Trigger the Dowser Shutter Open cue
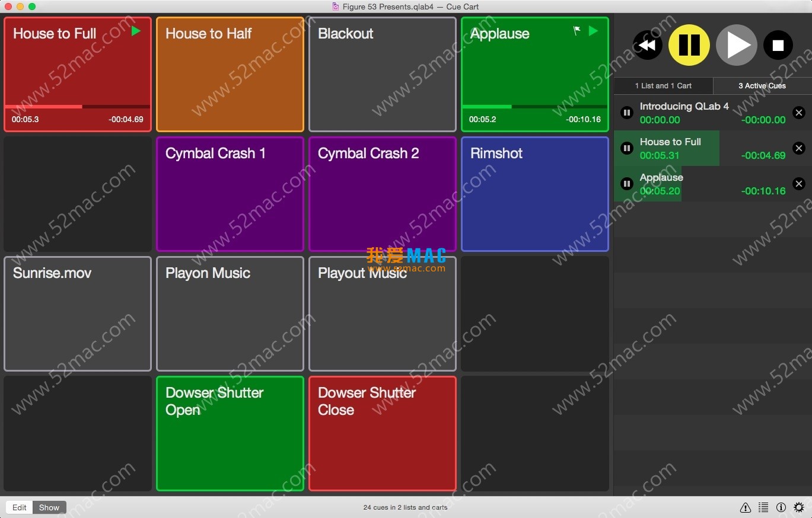 pos(230,433)
